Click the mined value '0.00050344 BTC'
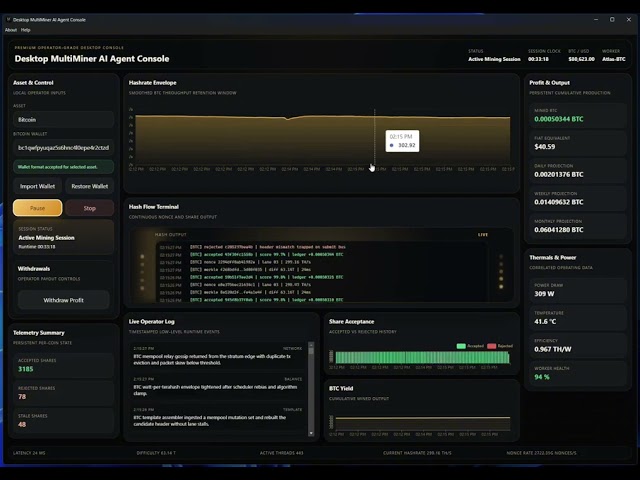 (x=558, y=119)
